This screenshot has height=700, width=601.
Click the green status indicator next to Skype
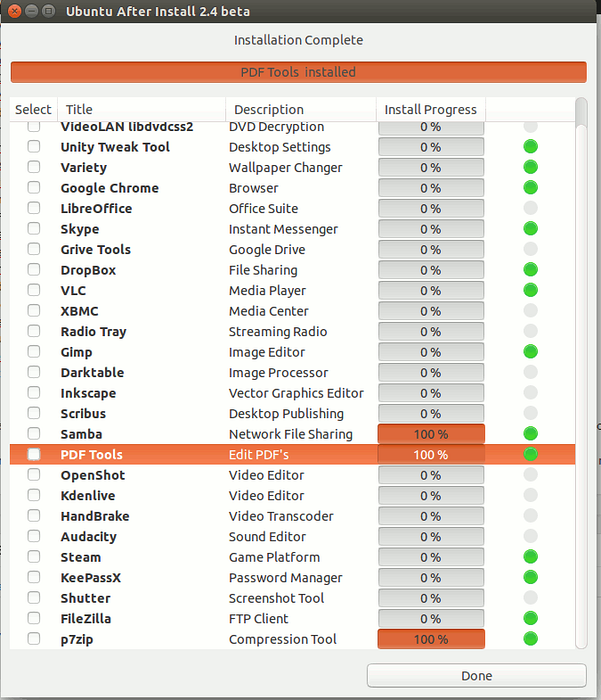(530, 229)
